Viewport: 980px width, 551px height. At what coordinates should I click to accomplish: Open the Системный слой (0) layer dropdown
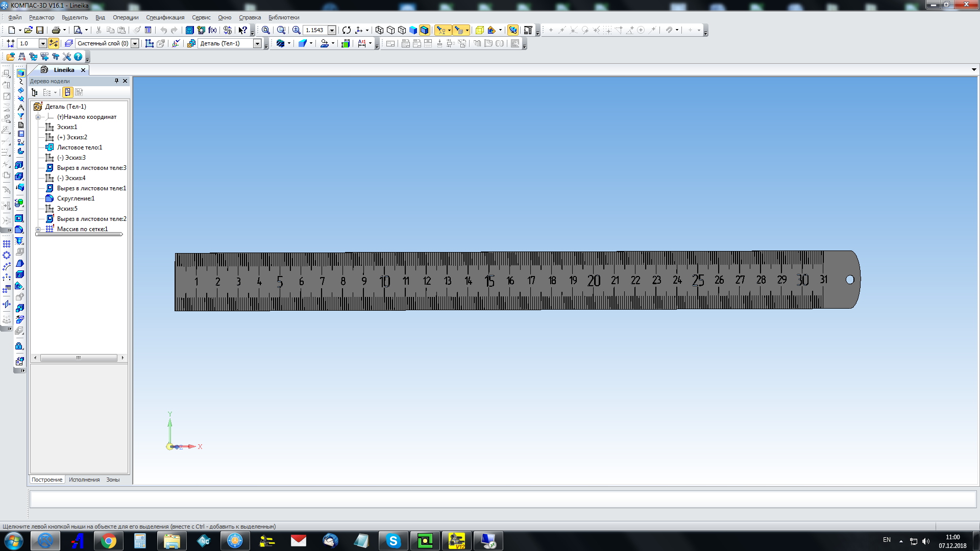click(135, 43)
